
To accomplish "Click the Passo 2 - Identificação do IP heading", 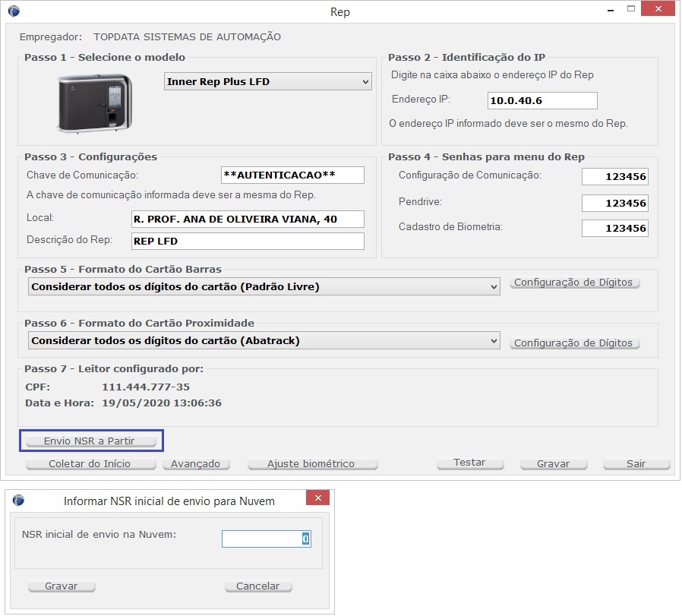I will 467,58.
